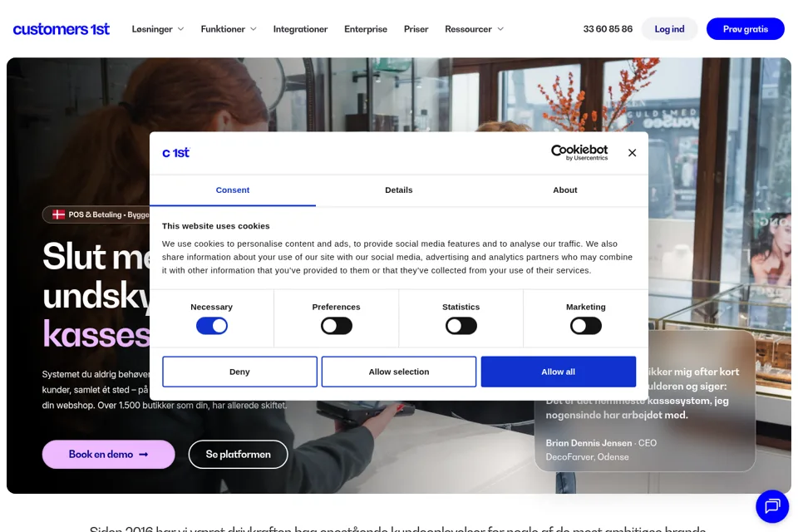This screenshot has width=798, height=532.
Task: Expand the Funktioner dropdown menu
Action: pos(229,29)
